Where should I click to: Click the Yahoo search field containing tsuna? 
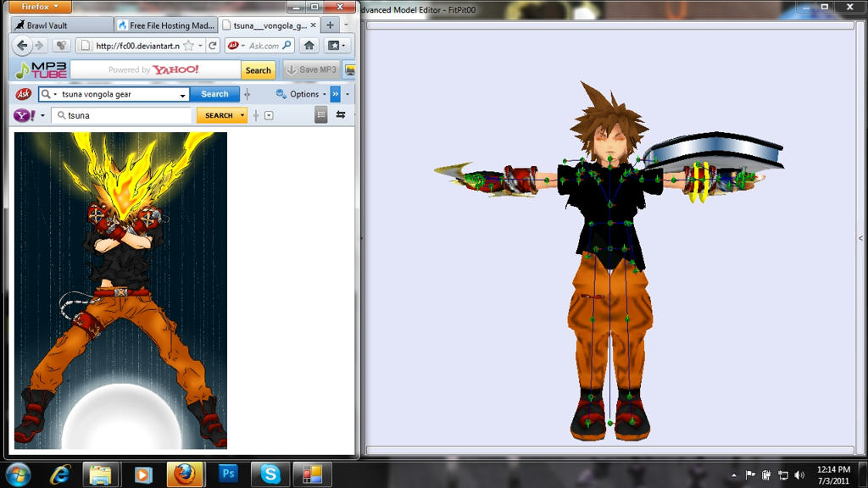(127, 115)
